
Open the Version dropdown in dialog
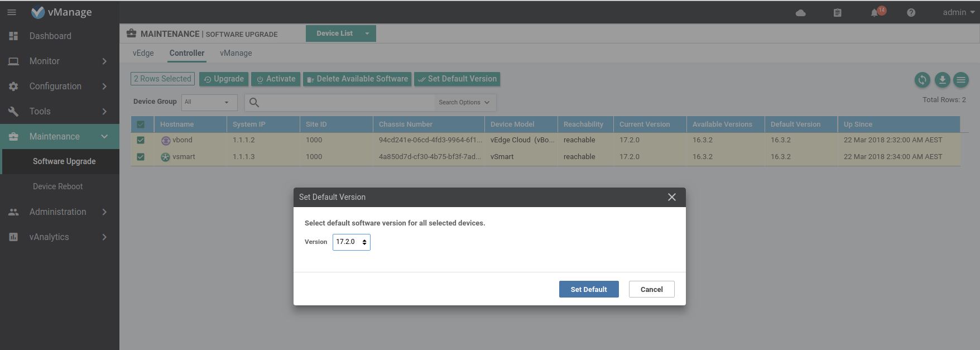(351, 242)
